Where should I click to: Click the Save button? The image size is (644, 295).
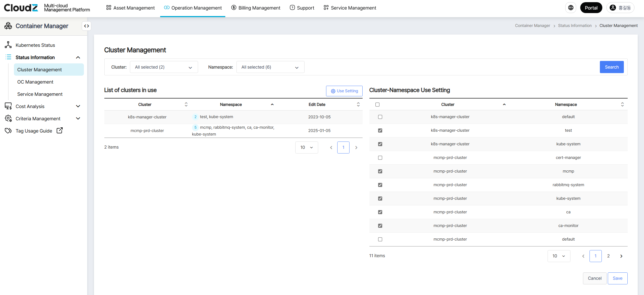click(617, 278)
